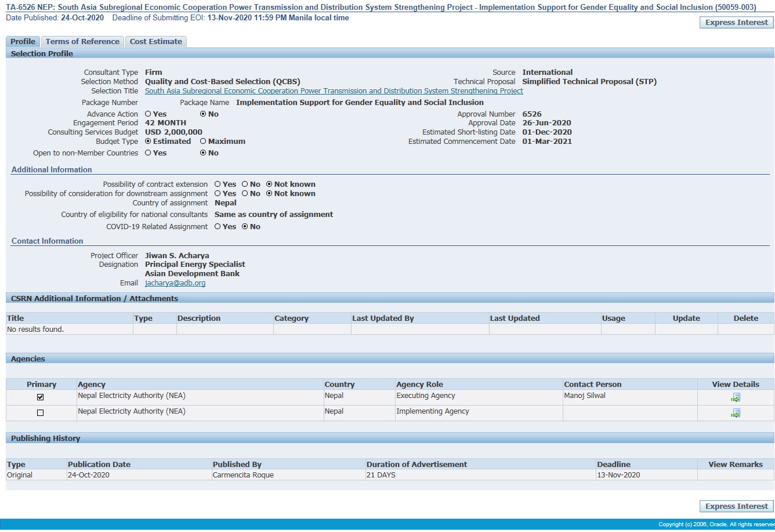The width and height of the screenshot is (775, 532).
Task: Click the jacharya@adb.org email link
Action: (175, 283)
